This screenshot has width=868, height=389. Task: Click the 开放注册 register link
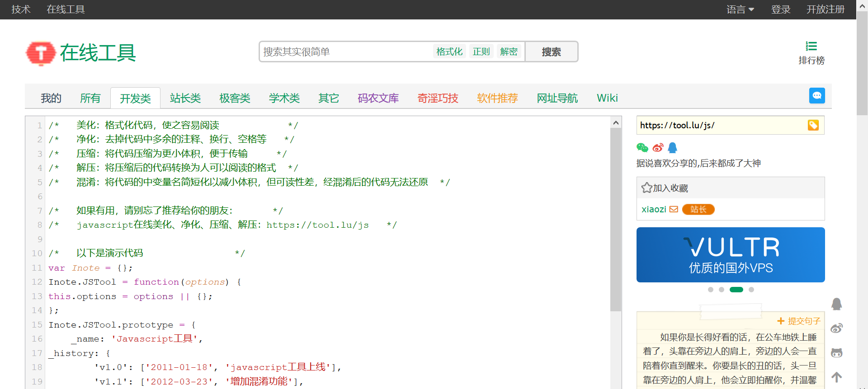tap(826, 9)
